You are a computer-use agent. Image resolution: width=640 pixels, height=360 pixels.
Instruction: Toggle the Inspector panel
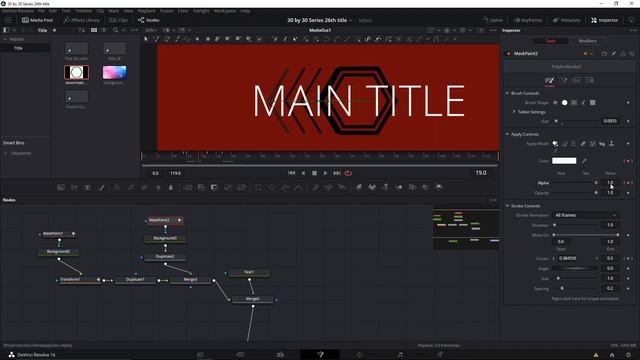[604, 20]
